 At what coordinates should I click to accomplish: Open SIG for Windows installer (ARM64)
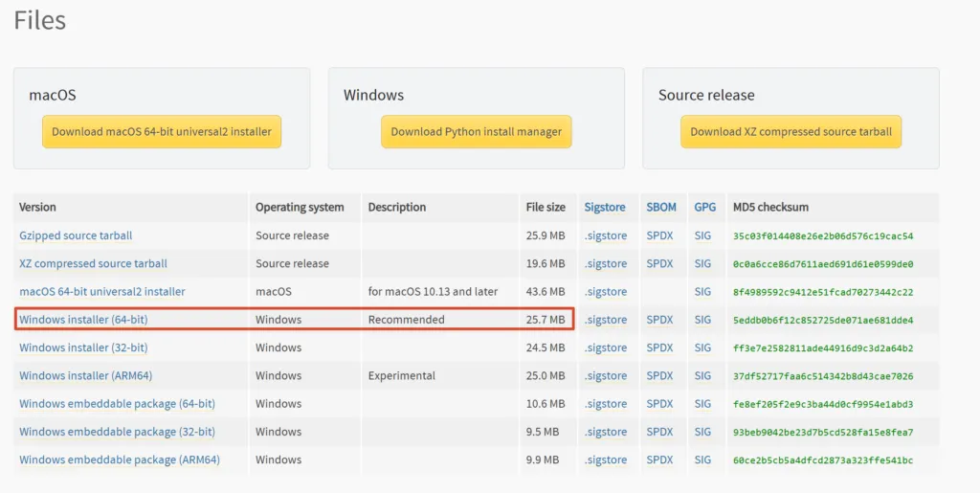pyautogui.click(x=702, y=375)
